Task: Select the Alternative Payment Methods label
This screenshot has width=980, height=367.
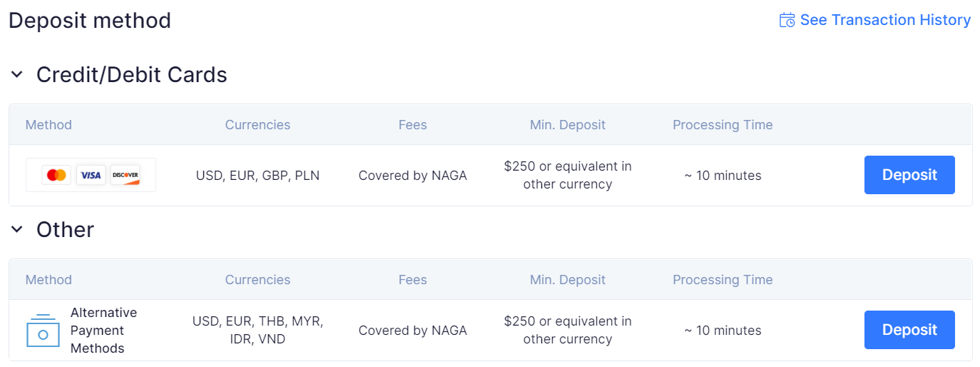Action: 103,331
